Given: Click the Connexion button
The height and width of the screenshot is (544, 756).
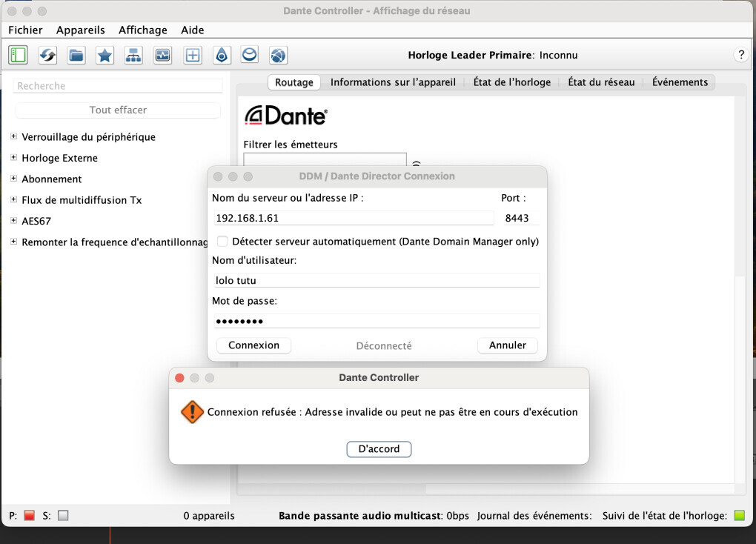Looking at the screenshot, I should coord(253,345).
